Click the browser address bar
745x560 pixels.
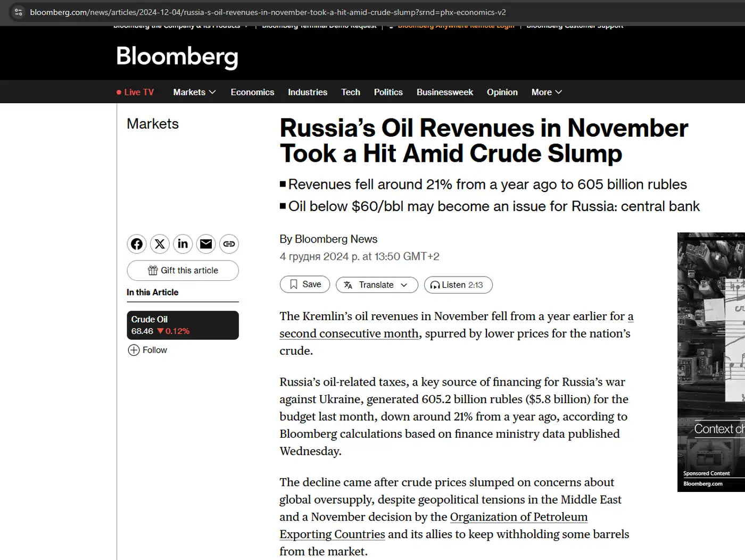point(266,12)
